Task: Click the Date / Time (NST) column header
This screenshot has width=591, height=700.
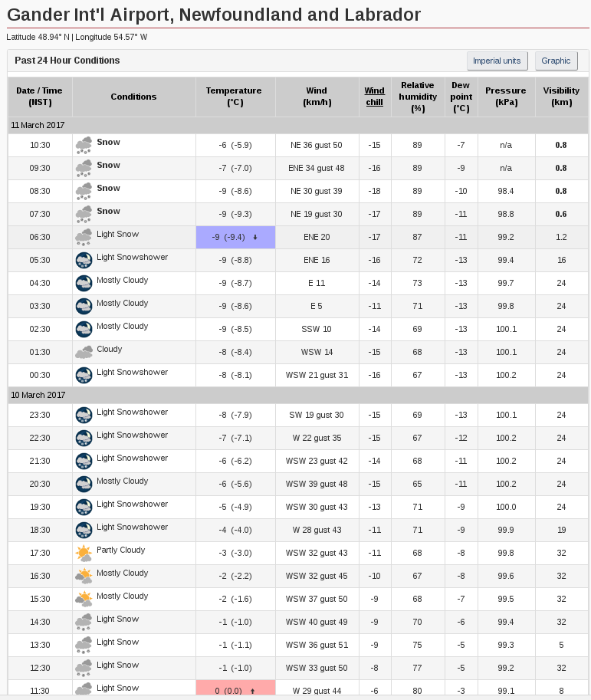Action: [x=40, y=97]
